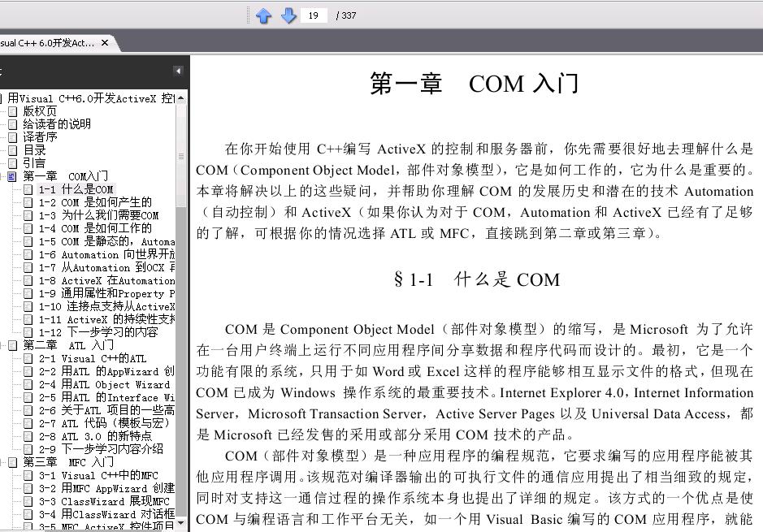Screen dimensions: 763x532
Task: Go to previous page with up arrow
Action: tap(264, 15)
